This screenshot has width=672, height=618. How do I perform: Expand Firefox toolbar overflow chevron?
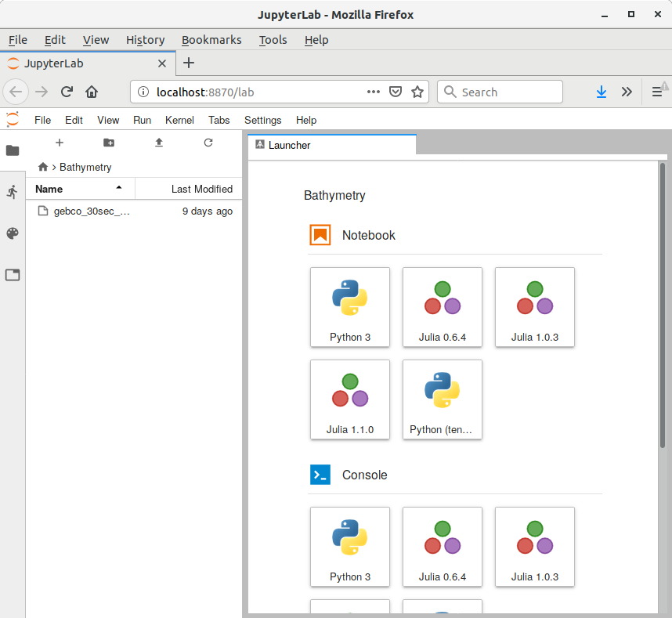(x=627, y=92)
